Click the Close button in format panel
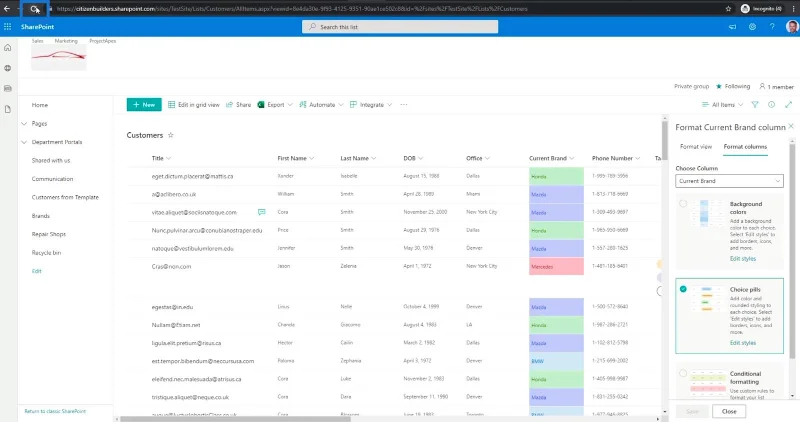This screenshot has width=800, height=422. point(729,411)
